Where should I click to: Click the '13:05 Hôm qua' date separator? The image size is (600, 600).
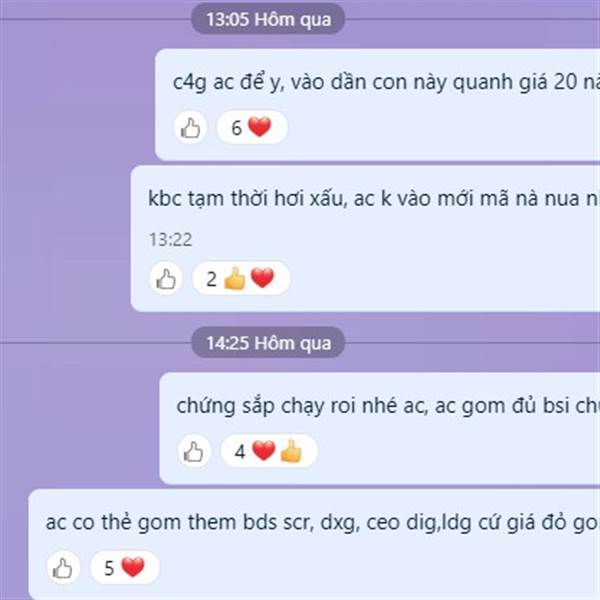(x=268, y=19)
